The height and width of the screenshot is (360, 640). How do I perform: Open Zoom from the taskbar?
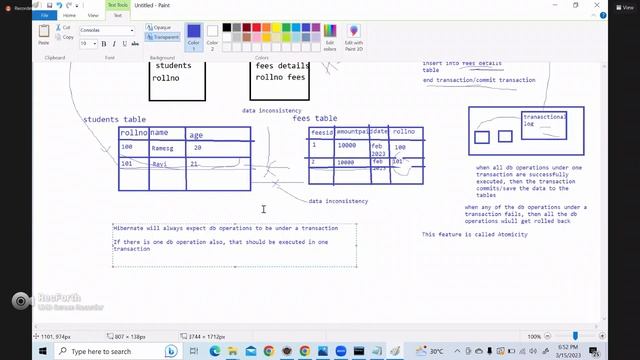(x=341, y=351)
